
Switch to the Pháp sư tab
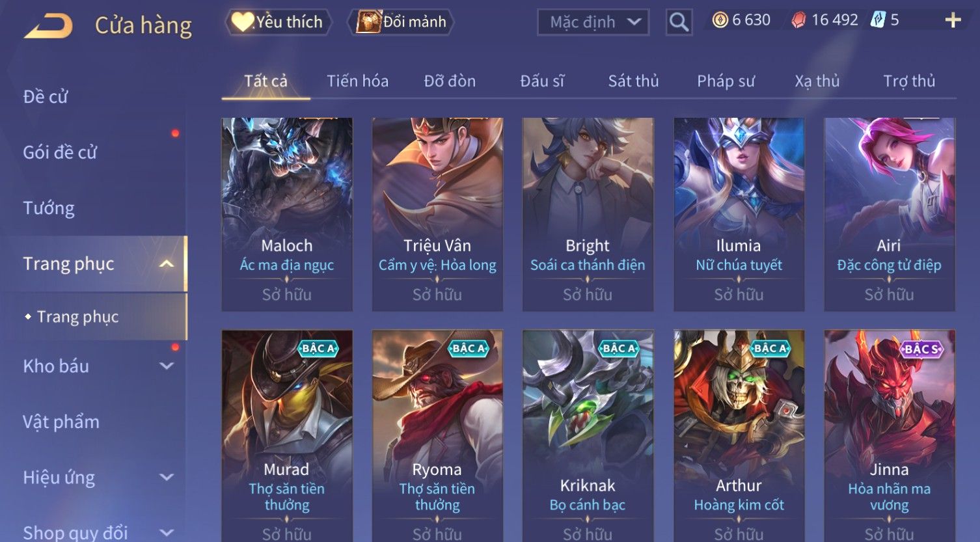(726, 81)
